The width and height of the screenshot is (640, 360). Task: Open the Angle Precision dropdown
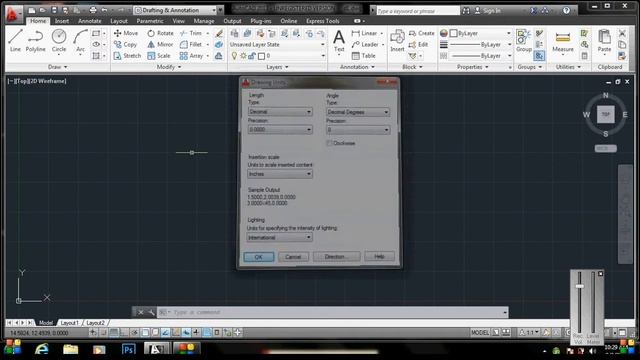[x=358, y=130]
